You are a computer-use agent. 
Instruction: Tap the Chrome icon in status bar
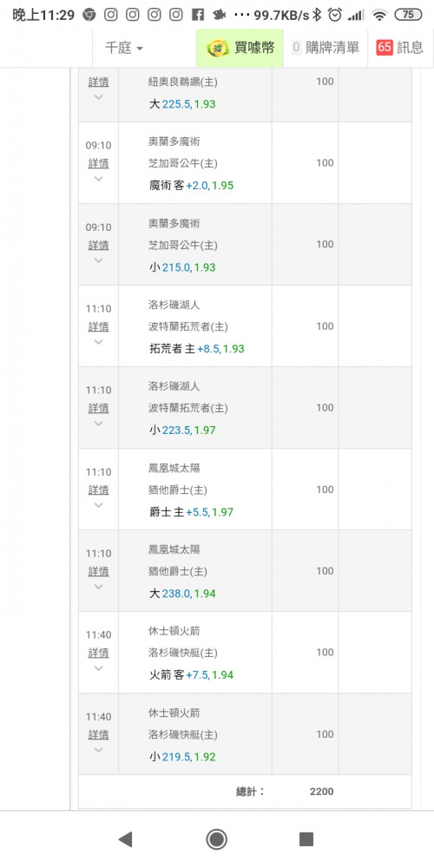(x=89, y=15)
